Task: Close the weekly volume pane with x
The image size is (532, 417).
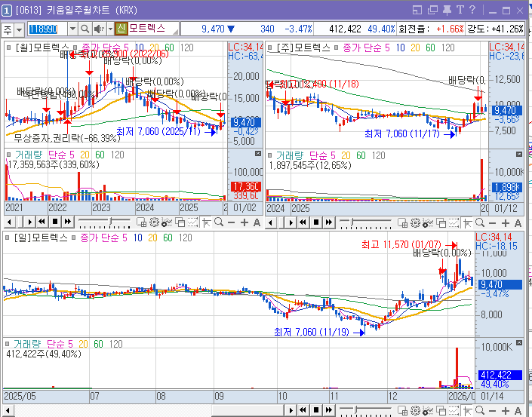Action: click(x=519, y=155)
